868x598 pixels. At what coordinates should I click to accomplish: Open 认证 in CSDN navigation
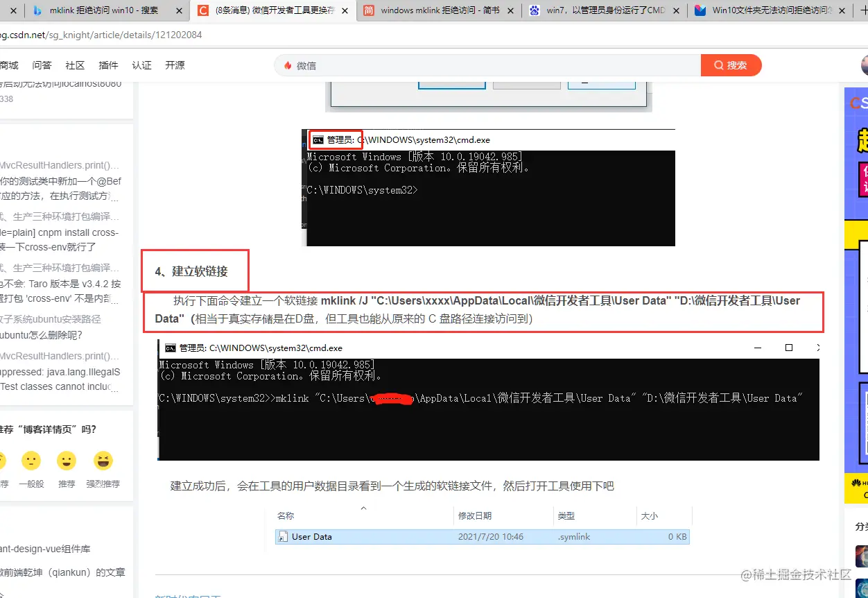point(142,65)
